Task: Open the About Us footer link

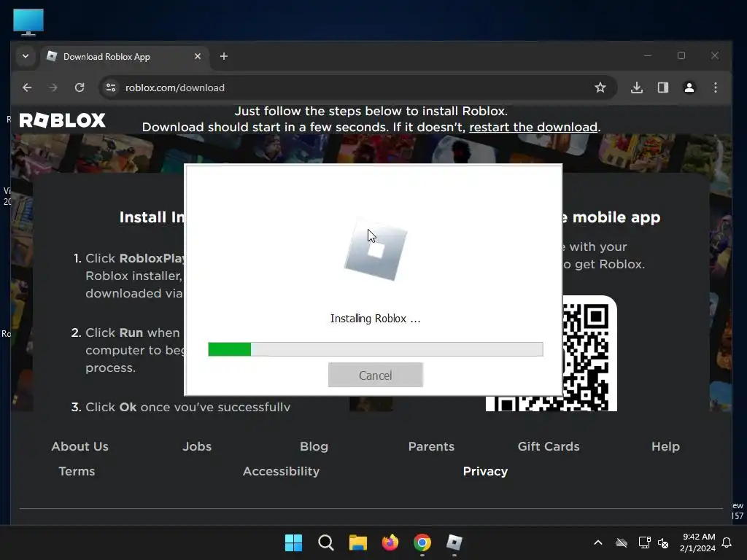Action: [x=80, y=447]
